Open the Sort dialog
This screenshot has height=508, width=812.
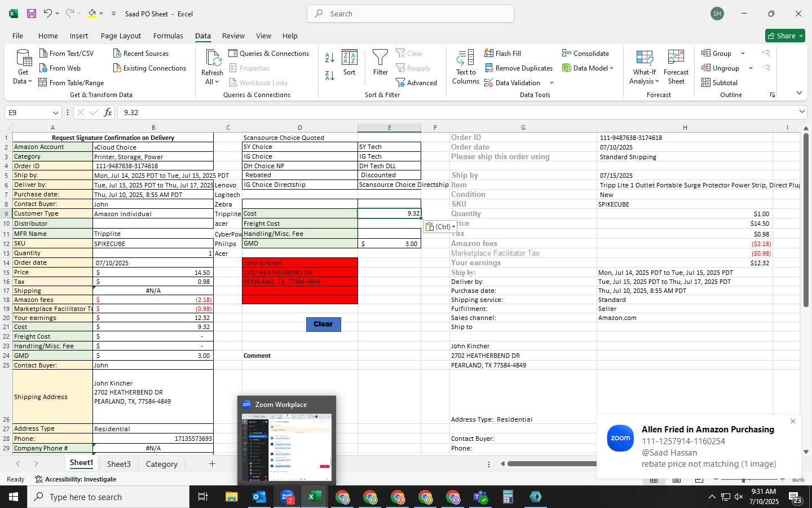click(x=350, y=63)
